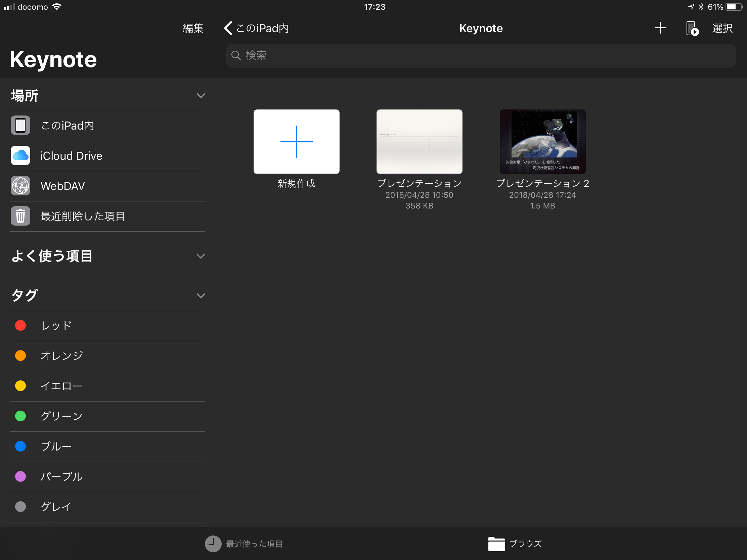
Task: Filter by グレイ tag label
Action: [56, 507]
